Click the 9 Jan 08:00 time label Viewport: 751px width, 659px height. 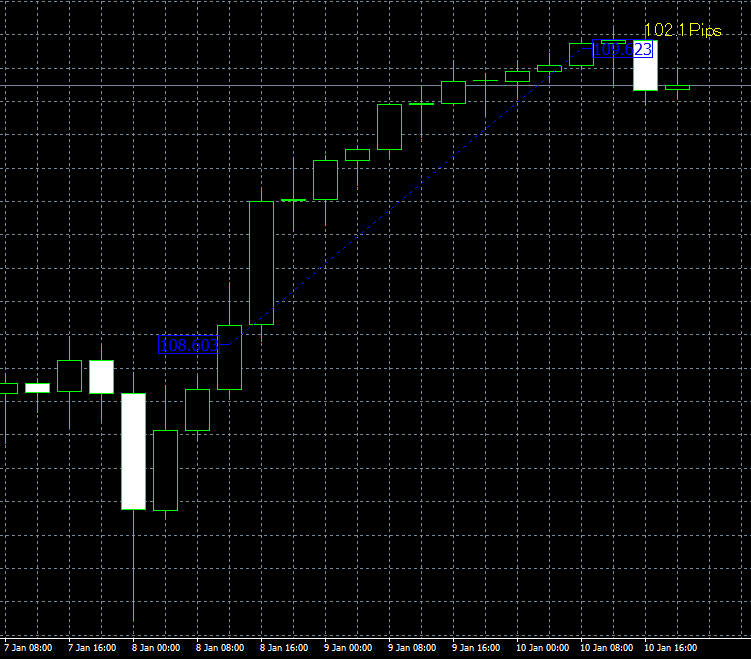point(412,648)
